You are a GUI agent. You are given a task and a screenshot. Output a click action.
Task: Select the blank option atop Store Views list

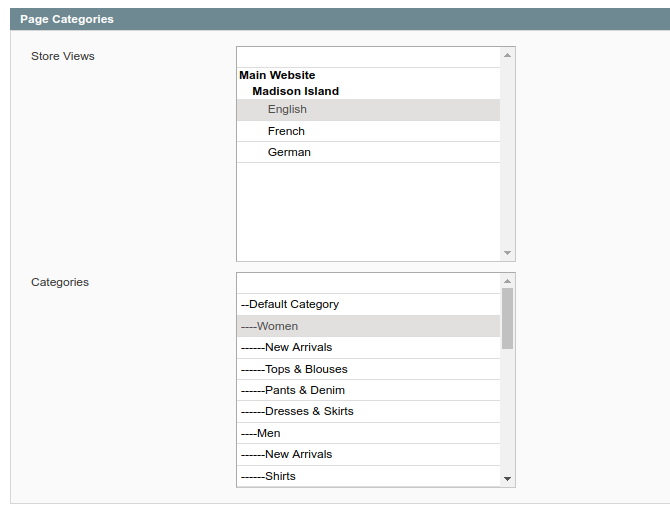pyautogui.click(x=368, y=57)
